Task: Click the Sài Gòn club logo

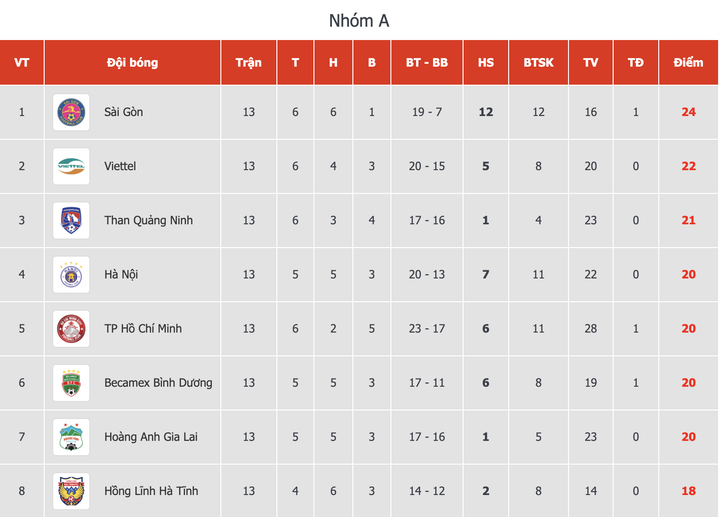Action: 71,112
